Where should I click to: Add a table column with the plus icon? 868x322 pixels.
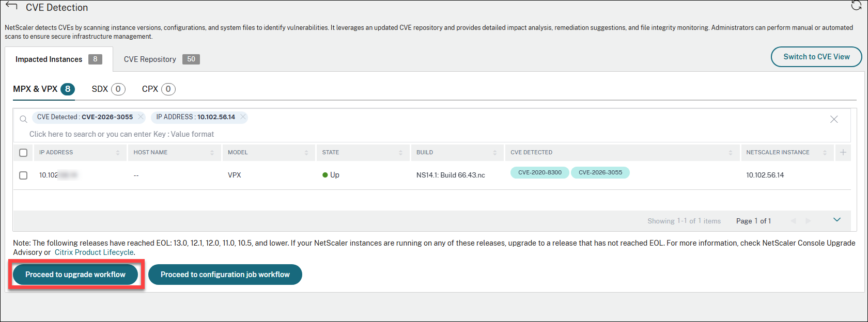[843, 152]
